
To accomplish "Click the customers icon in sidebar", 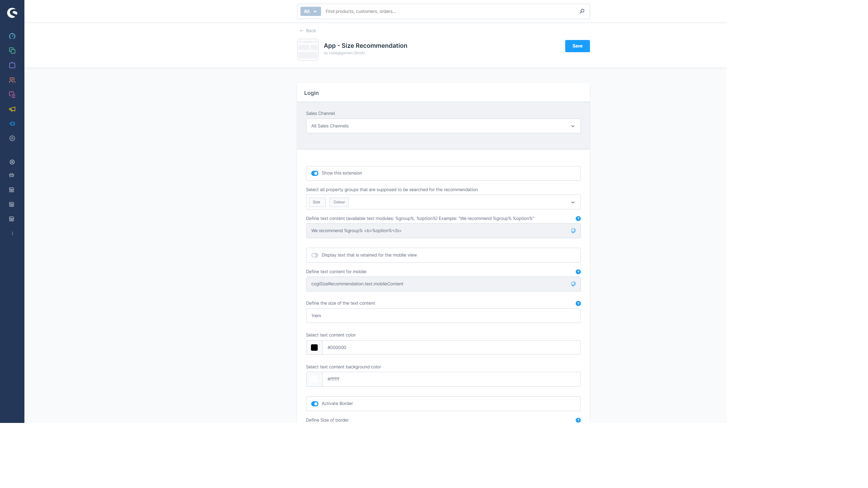I will point(12,80).
